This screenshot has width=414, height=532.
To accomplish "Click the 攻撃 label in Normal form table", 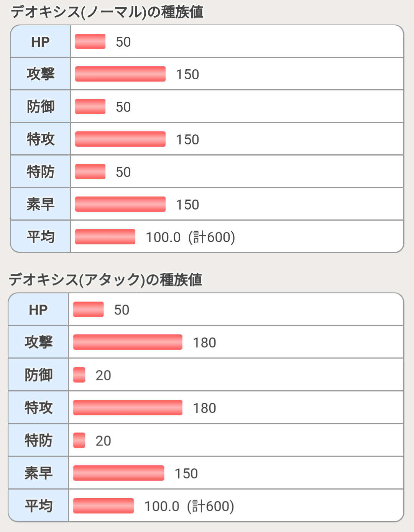I will pyautogui.click(x=40, y=74).
